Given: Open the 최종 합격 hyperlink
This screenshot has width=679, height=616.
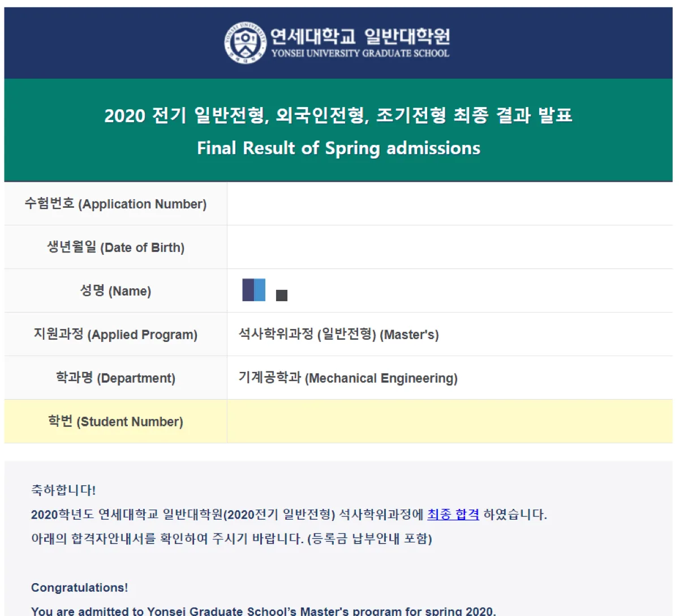Looking at the screenshot, I should tap(453, 514).
